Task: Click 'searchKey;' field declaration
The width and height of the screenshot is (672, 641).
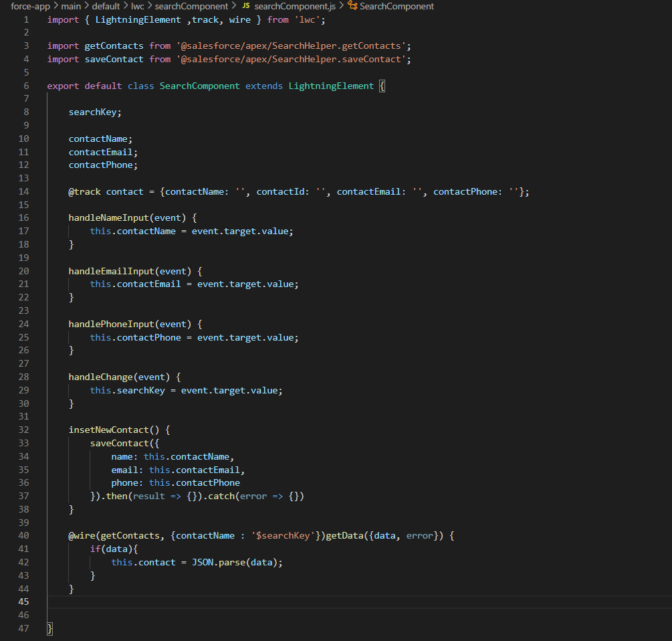Action: [95, 112]
